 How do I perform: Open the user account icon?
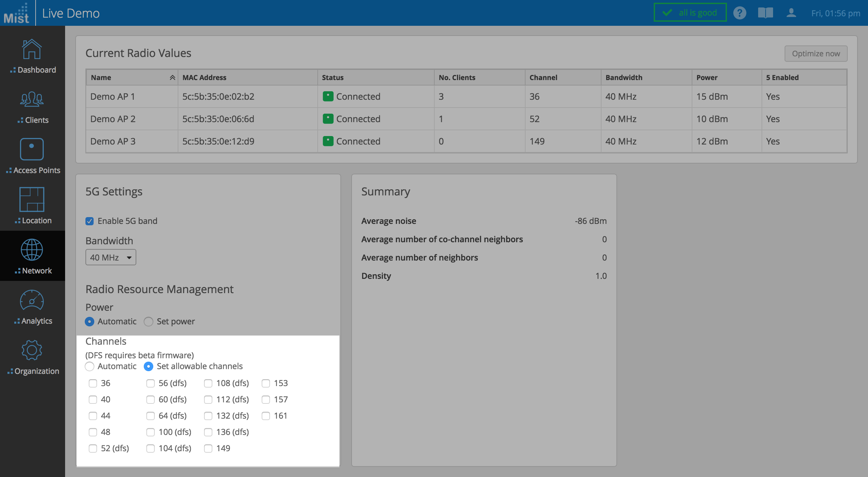click(x=791, y=13)
